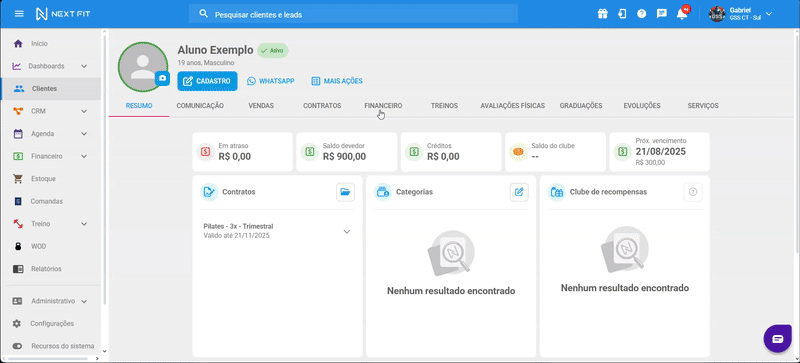
Task: Select Clientes in sidebar
Action: point(52,89)
